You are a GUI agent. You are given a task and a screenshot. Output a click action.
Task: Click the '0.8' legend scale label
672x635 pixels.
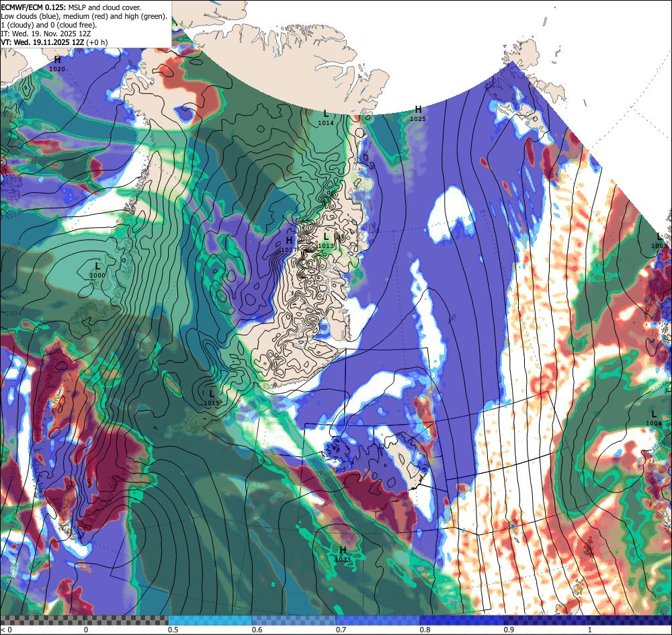click(x=425, y=630)
